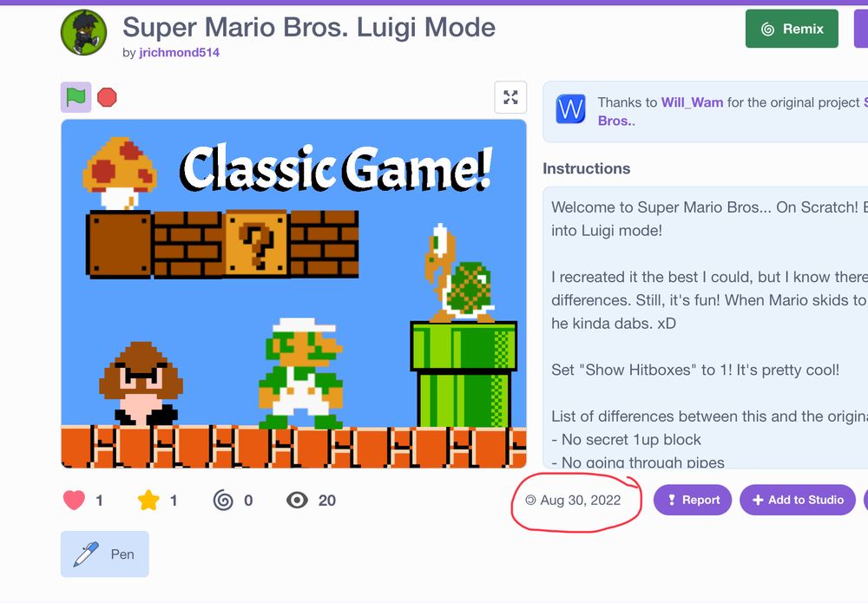
Task: Report the project
Action: (x=693, y=500)
